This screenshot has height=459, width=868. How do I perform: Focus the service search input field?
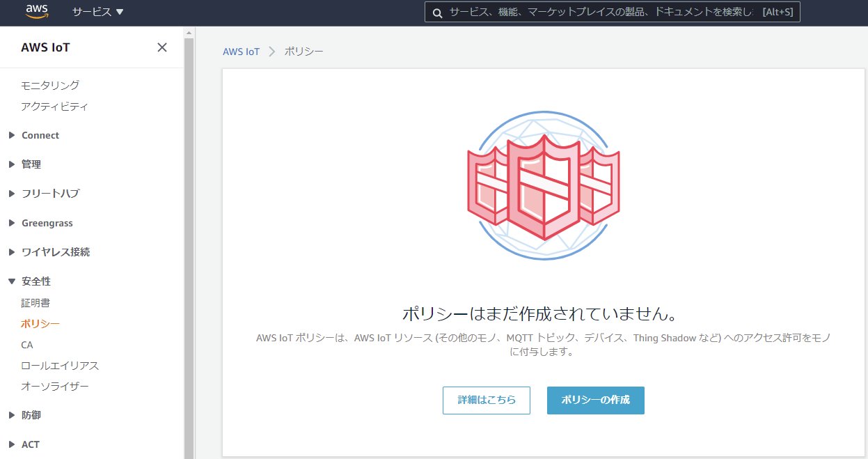(x=613, y=12)
